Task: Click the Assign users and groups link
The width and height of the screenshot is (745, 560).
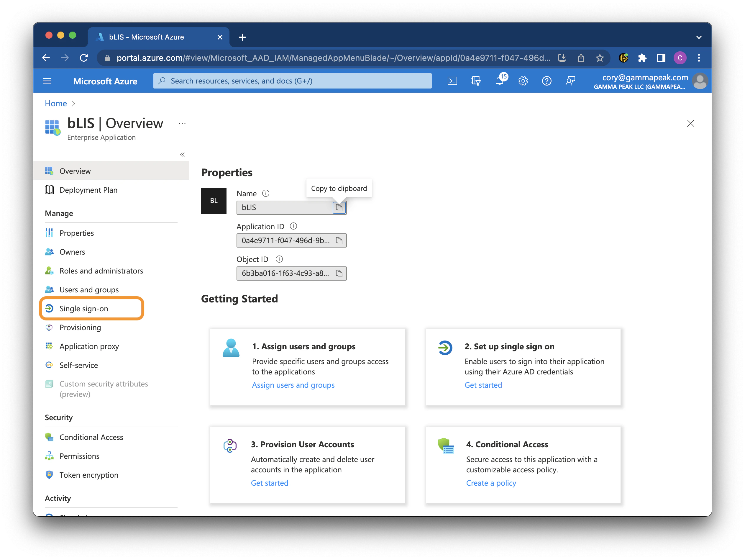Action: 293,385
